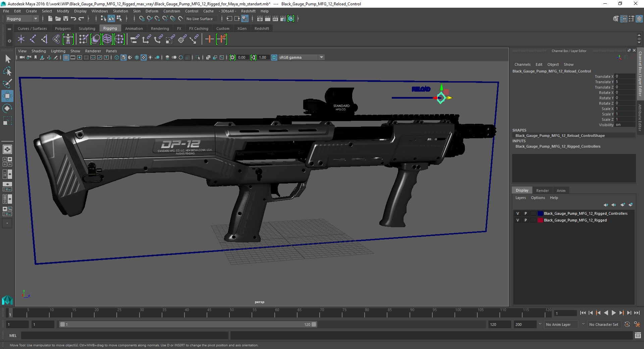Viewport: 644px width, 349px height.
Task: Click Create new layer icon
Action: pos(623,205)
